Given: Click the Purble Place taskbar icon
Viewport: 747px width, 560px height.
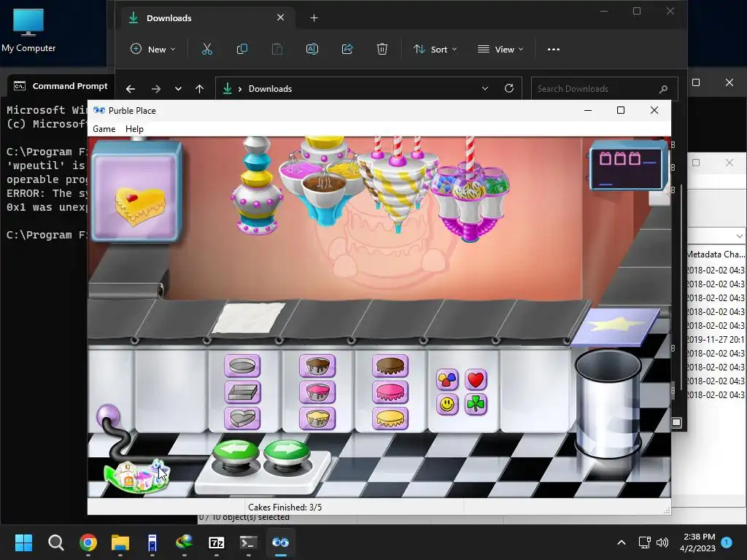Looking at the screenshot, I should pos(281,542).
